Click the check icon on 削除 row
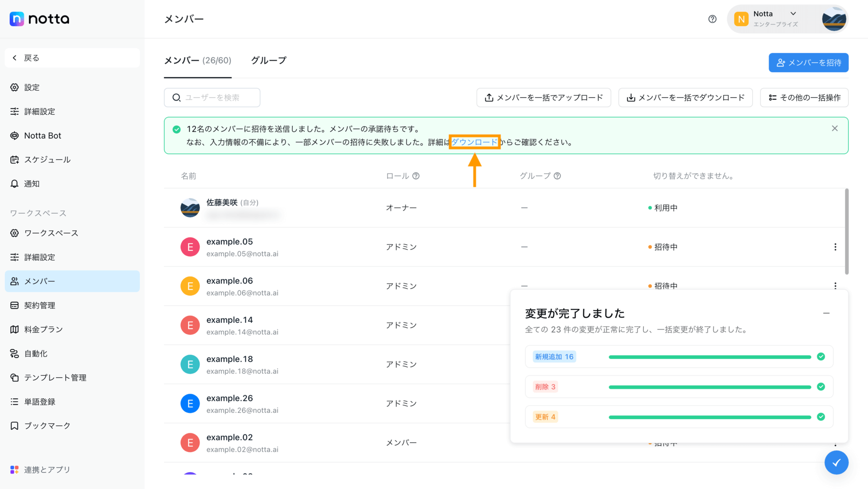Image resolution: width=868 pixels, height=489 pixels. [821, 387]
